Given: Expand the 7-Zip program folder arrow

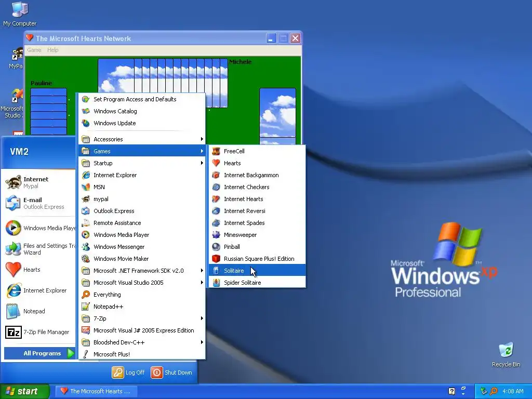Looking at the screenshot, I should tap(202, 318).
